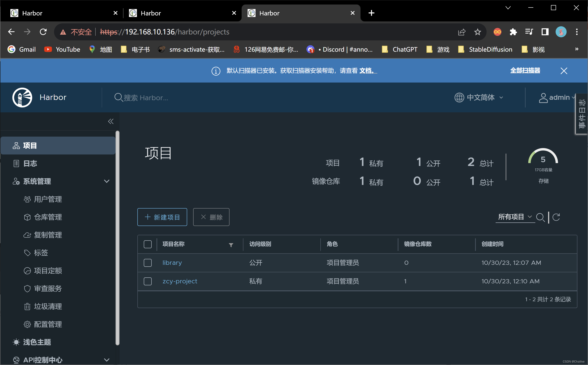This screenshot has width=588, height=365.
Task: Click the Harbor logo icon
Action: pyautogui.click(x=22, y=97)
